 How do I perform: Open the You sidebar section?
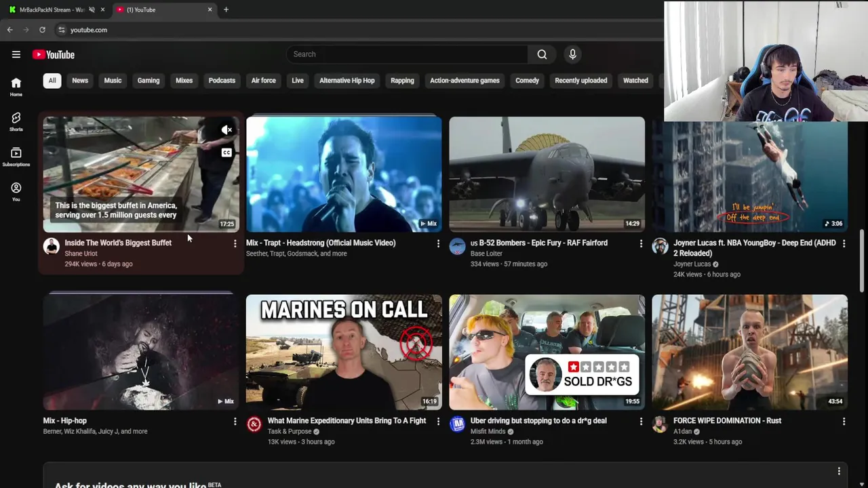[16, 192]
